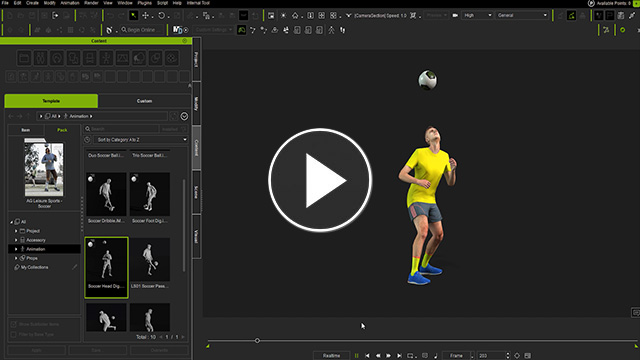Screen dimensions: 640x360
Task: Open Sort by Category A to Z dropdown
Action: tap(141, 140)
